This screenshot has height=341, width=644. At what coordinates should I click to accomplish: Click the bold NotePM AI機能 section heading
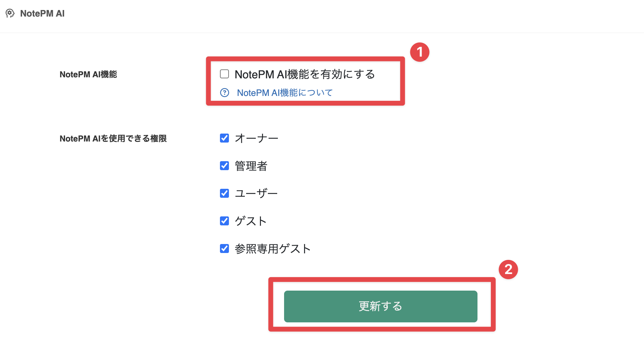(x=88, y=74)
